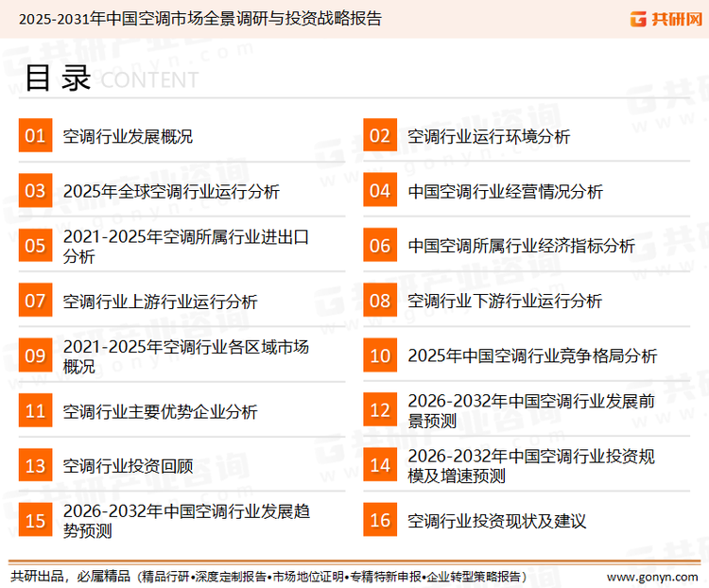Select chapter 中国空调行业经营情况分析

(x=505, y=191)
